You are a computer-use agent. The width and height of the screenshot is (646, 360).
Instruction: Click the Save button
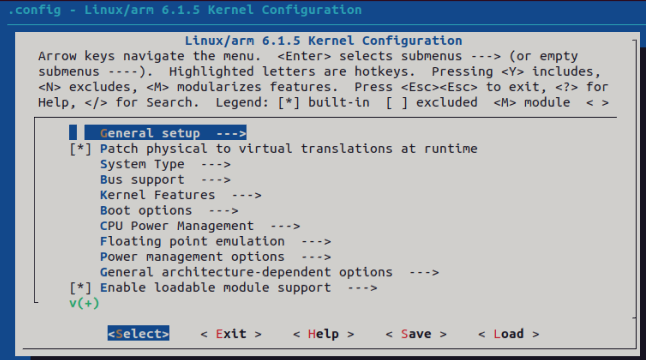coord(416,334)
